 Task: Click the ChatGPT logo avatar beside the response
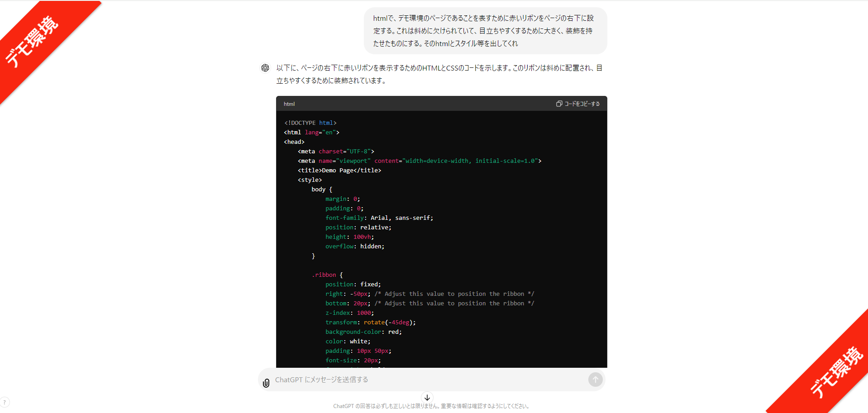(265, 68)
